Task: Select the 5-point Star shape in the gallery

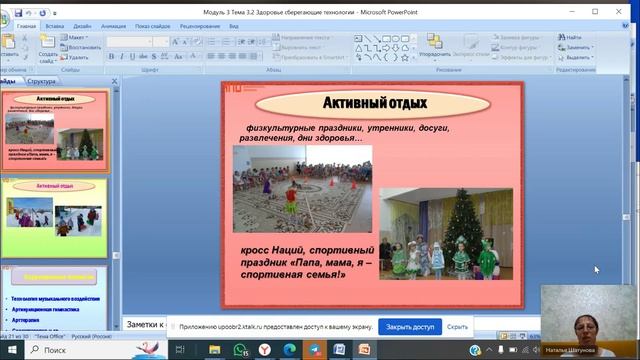Action: pos(405,58)
